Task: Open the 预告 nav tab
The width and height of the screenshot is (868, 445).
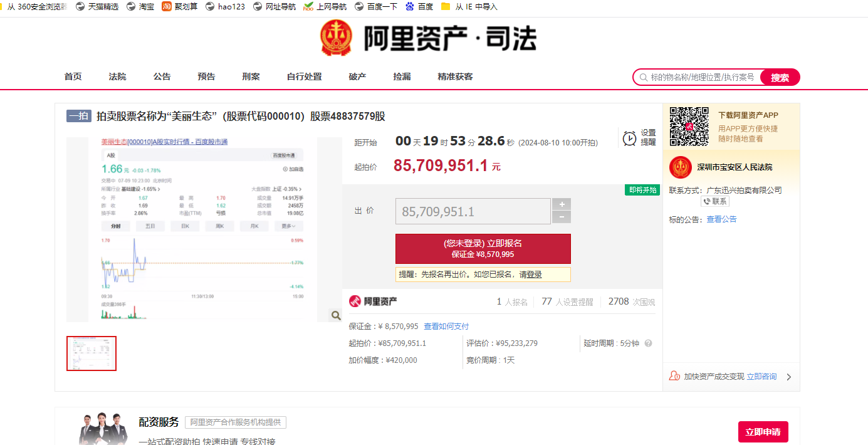Action: 206,76
